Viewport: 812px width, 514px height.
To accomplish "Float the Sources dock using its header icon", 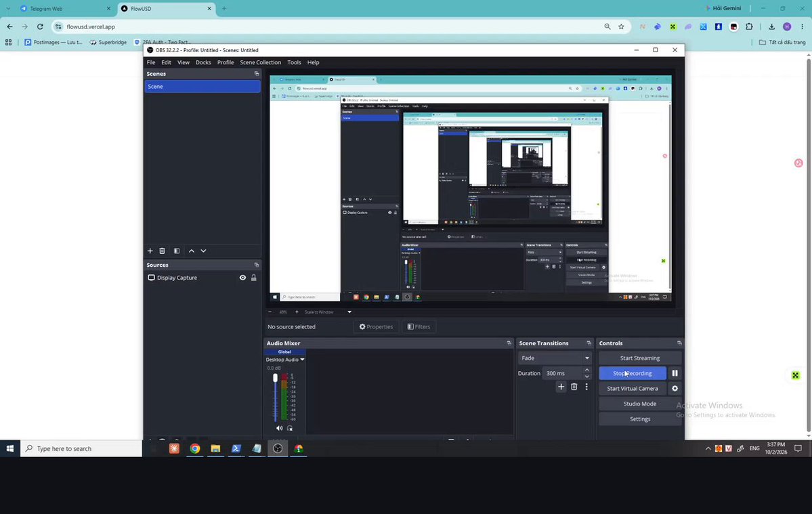I will pyautogui.click(x=257, y=265).
